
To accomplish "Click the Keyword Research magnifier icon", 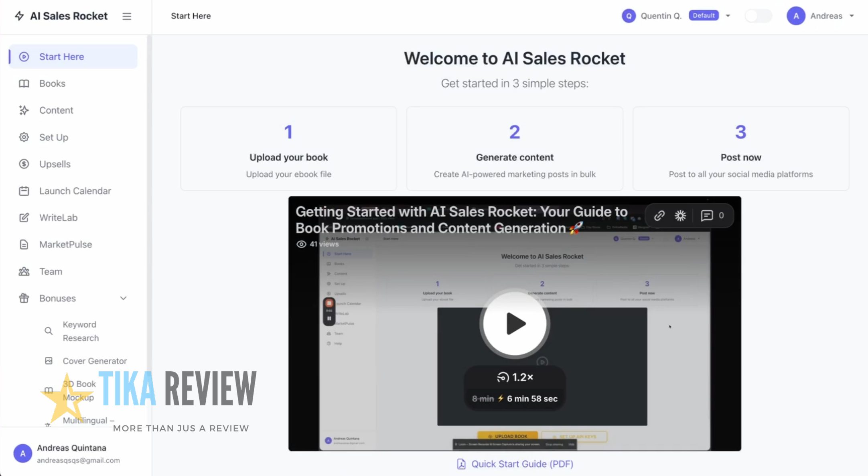I will point(48,331).
